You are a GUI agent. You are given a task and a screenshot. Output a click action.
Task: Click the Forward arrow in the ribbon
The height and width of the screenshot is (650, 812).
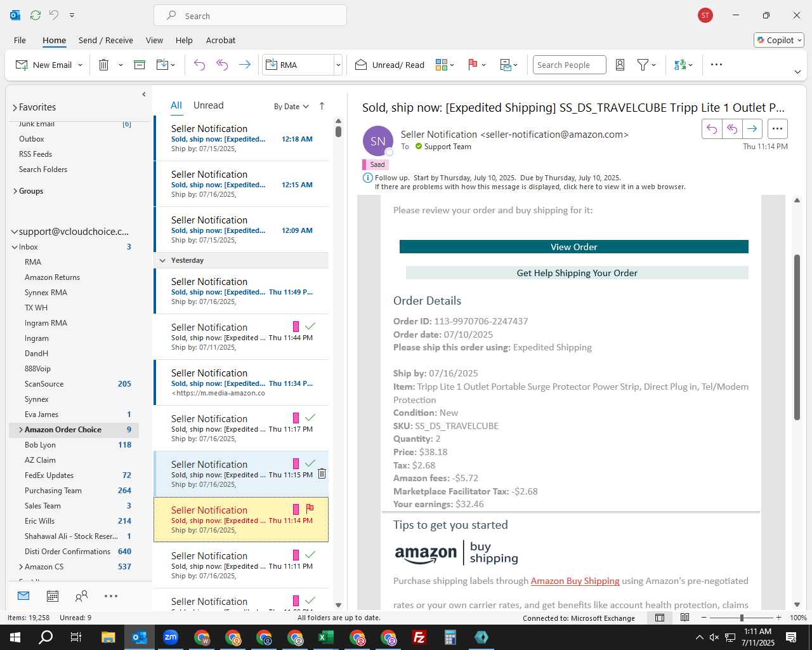(244, 65)
